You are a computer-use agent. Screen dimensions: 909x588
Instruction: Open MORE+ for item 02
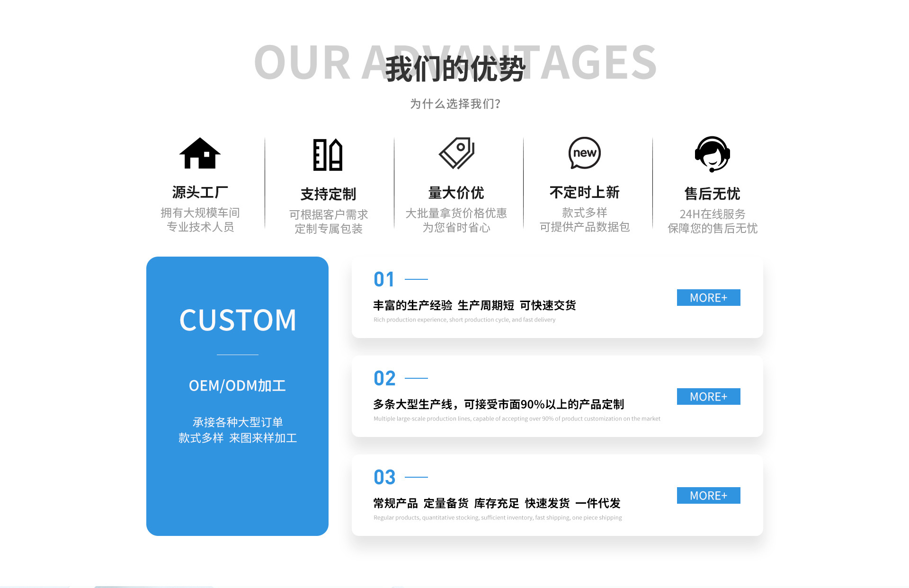tap(708, 397)
